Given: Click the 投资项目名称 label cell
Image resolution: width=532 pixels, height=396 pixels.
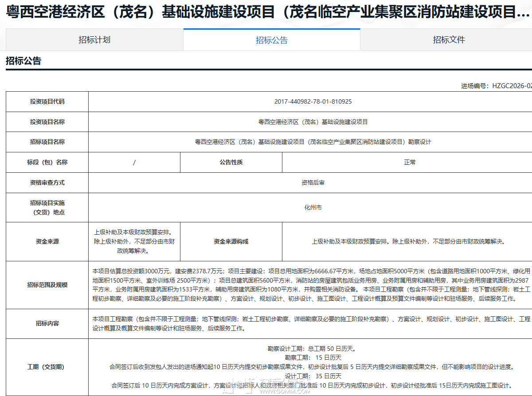Looking at the screenshot, I should [47, 122].
